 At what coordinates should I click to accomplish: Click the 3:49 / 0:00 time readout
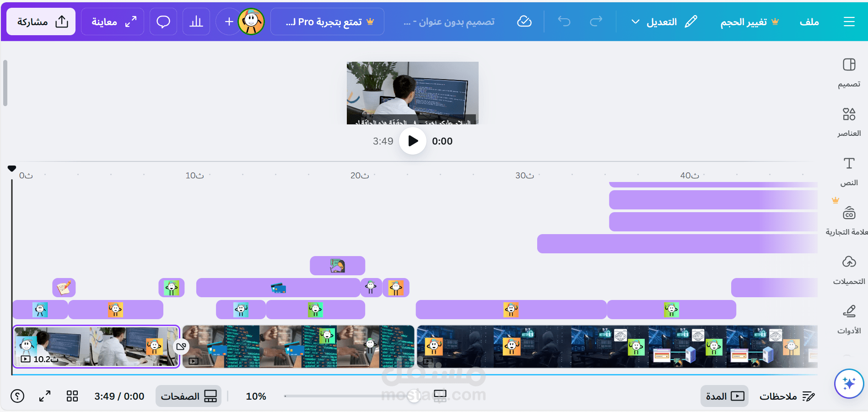119,396
